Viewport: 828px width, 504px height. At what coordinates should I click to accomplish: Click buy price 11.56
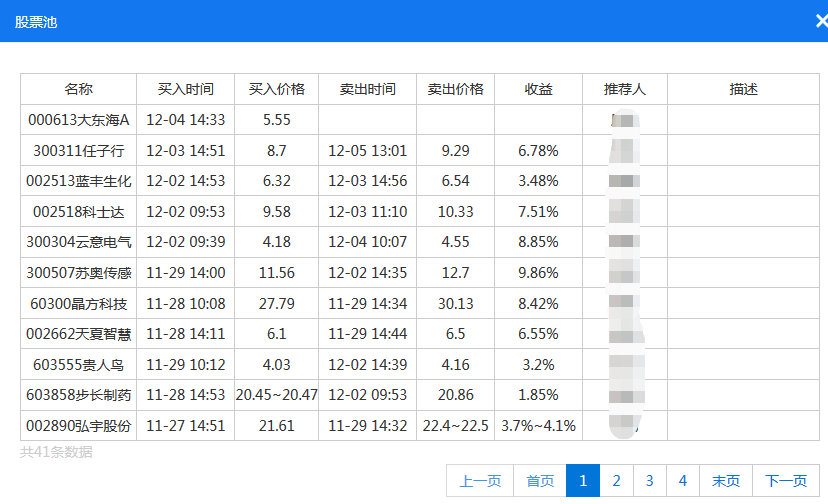pos(277,273)
